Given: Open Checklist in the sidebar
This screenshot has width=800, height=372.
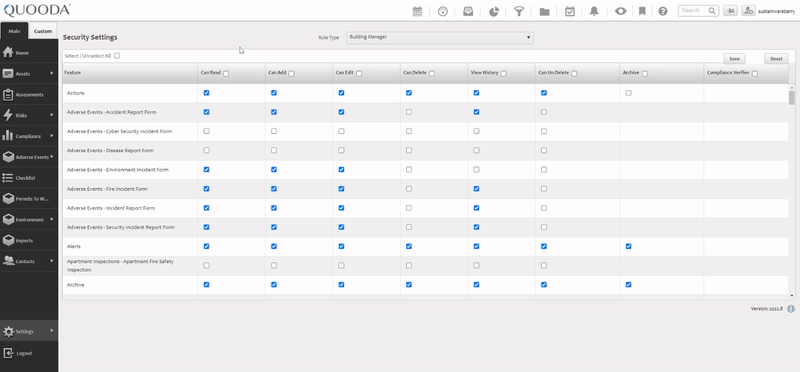Looking at the screenshot, I should click(29, 178).
